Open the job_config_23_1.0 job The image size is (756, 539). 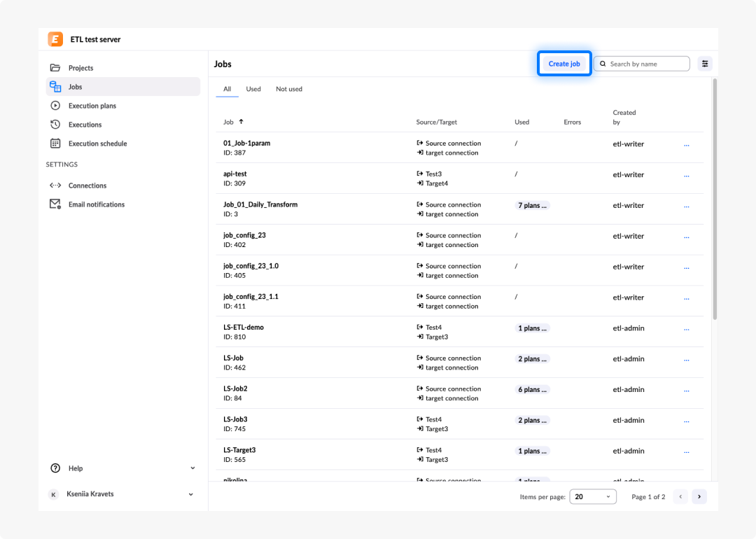coord(251,265)
